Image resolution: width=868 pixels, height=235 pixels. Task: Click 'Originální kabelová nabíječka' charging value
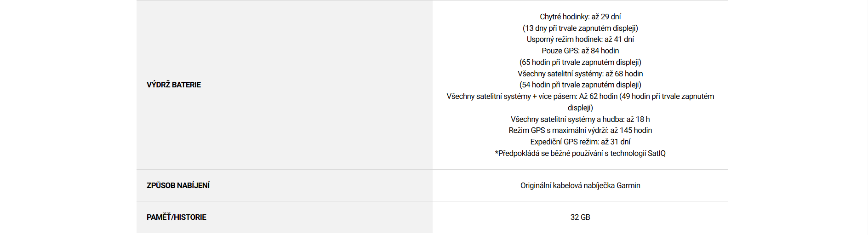pyautogui.click(x=567, y=185)
